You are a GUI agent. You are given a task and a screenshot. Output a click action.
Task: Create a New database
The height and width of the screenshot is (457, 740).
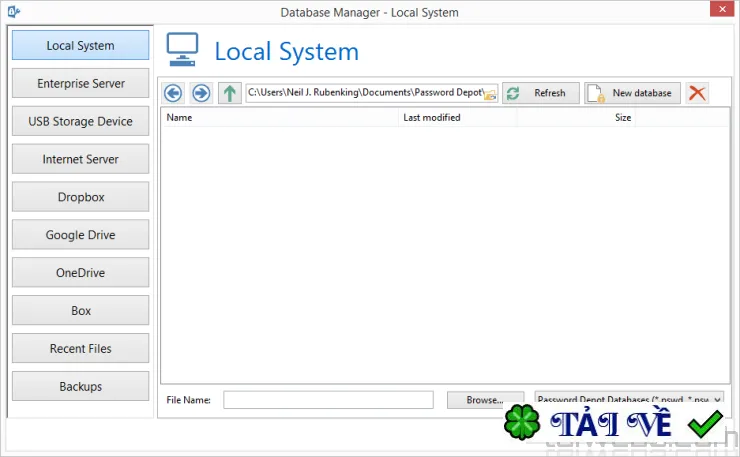pyautogui.click(x=632, y=93)
